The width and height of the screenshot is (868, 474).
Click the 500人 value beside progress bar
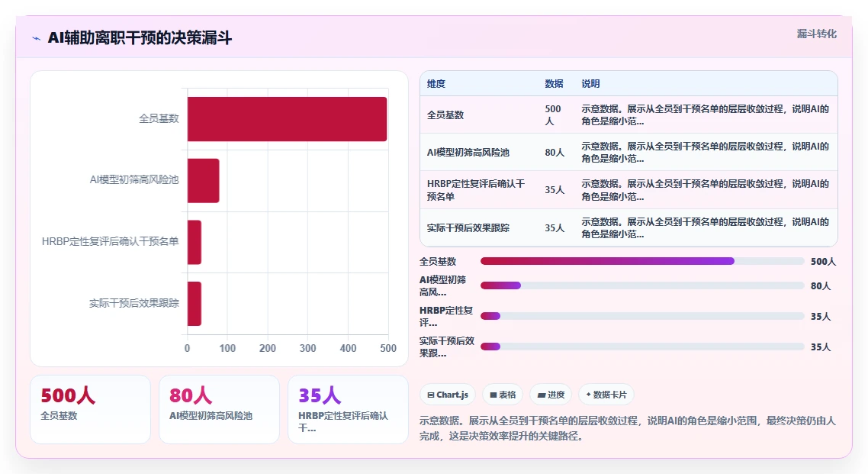coord(823,261)
